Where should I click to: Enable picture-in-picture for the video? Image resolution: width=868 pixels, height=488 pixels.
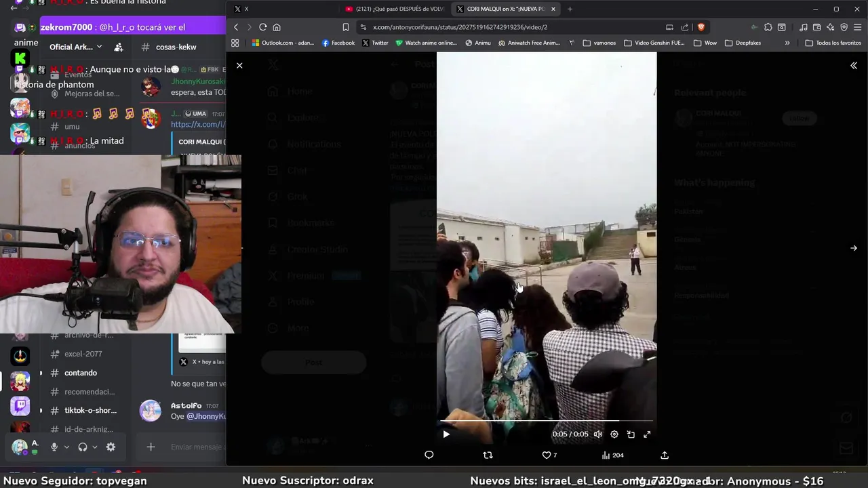point(631,434)
